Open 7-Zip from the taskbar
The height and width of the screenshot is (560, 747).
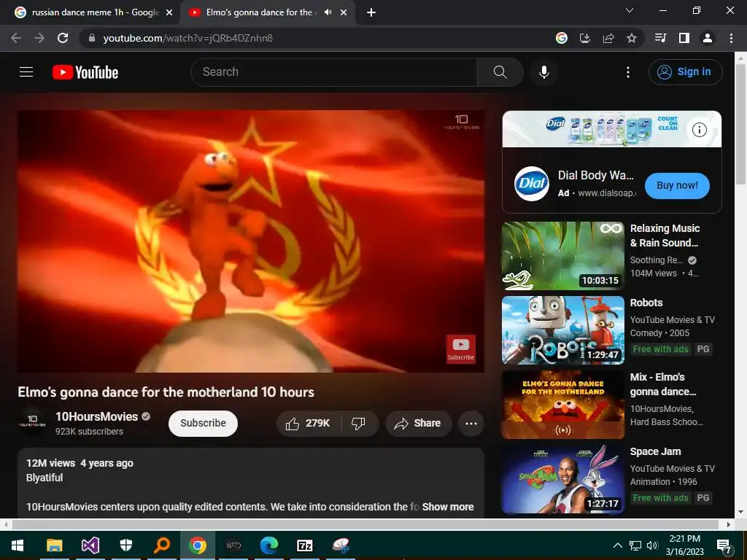pyautogui.click(x=305, y=545)
